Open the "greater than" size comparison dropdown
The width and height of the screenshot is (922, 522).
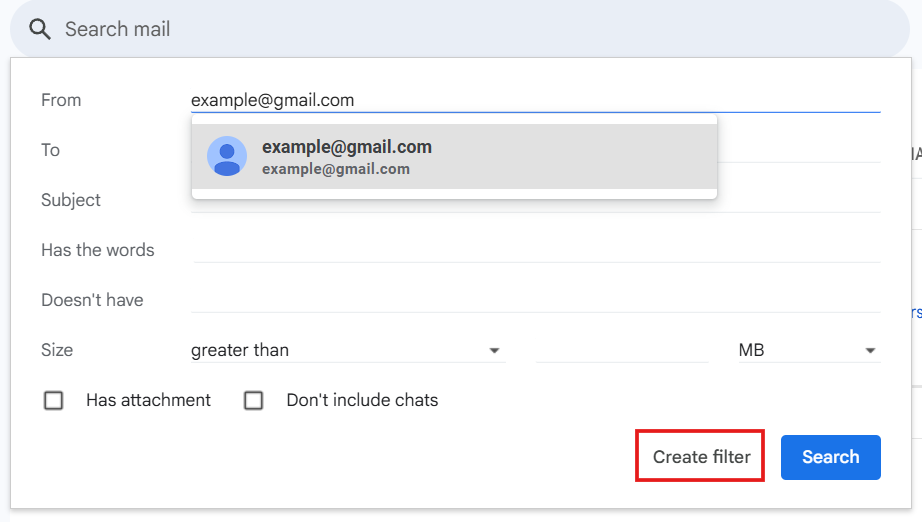click(345, 350)
